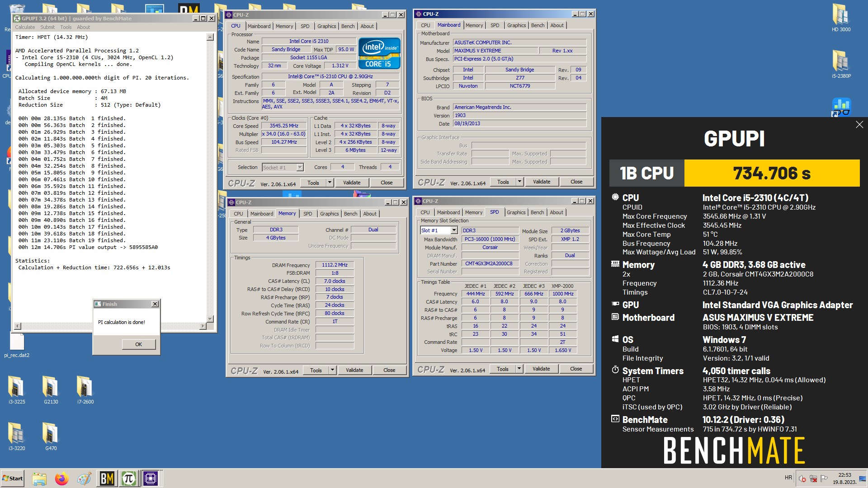Click right arrow of GPUPI horizontal scrollbar
The image size is (868, 488).
203,326
